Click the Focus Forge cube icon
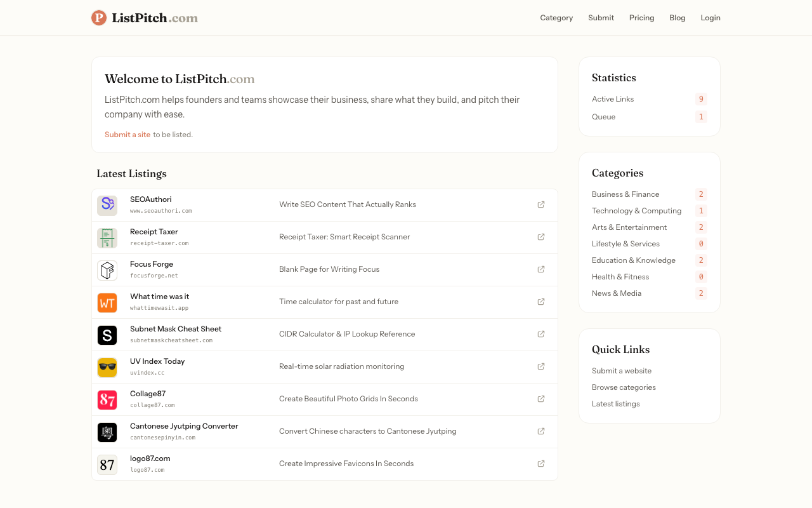 (x=107, y=270)
